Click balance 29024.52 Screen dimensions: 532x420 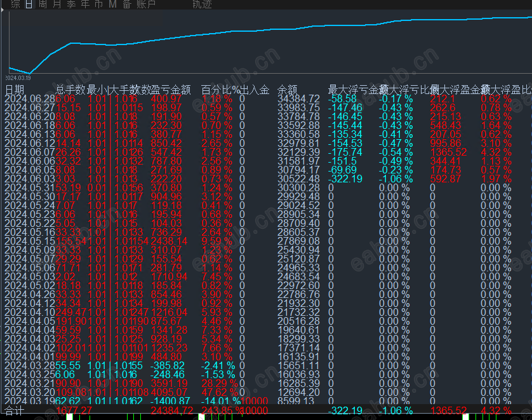pyautogui.click(x=298, y=205)
